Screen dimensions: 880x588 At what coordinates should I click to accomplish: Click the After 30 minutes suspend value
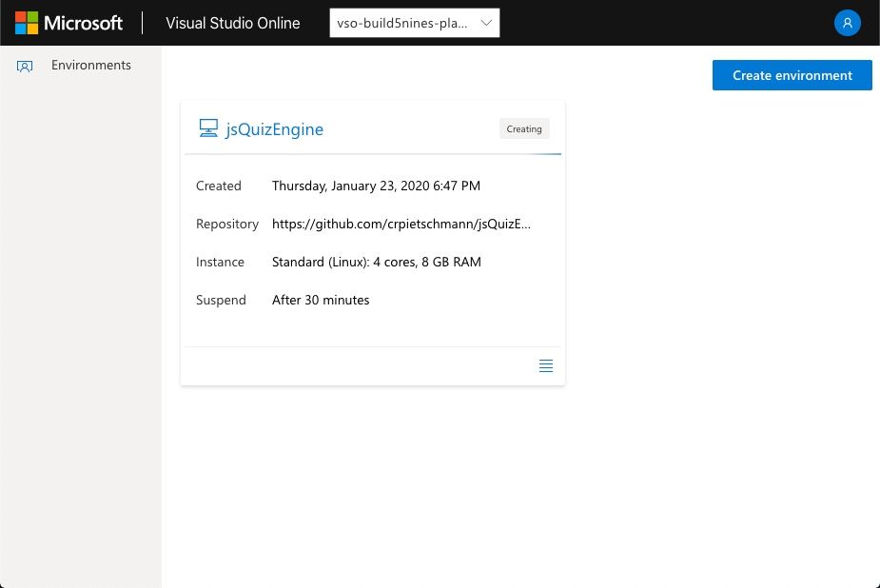(321, 300)
